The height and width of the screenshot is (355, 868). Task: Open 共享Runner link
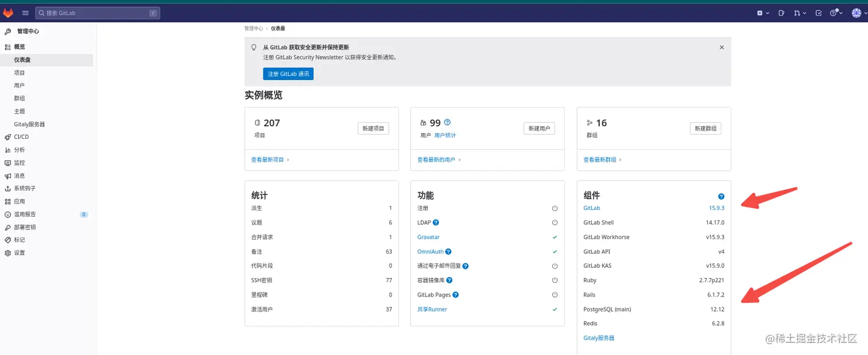tap(432, 309)
